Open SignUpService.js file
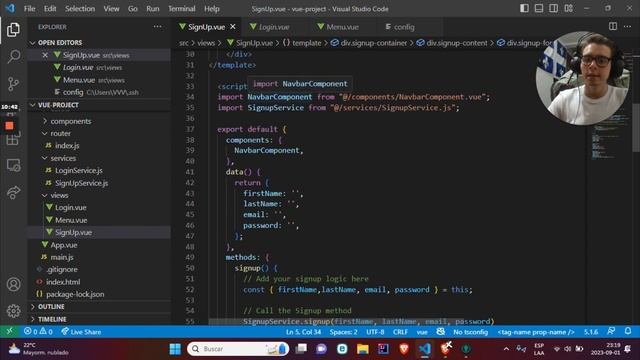Screen dimensions: 640x360 (x=81, y=183)
